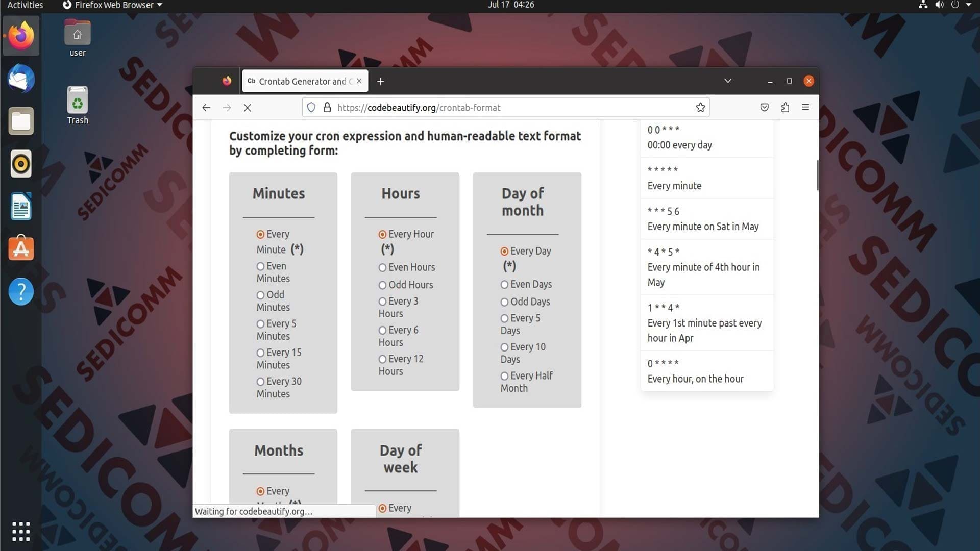
Task: Bookmark this page with the star icon
Action: pyautogui.click(x=700, y=107)
